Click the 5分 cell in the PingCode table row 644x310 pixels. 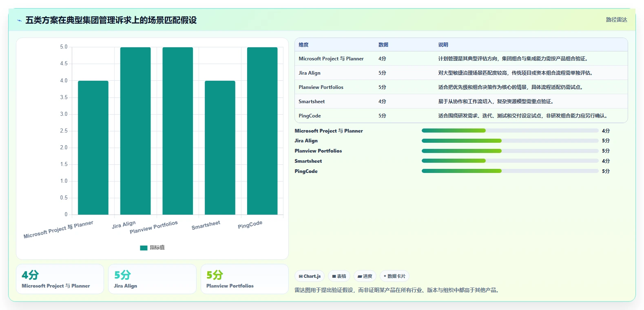(x=382, y=116)
